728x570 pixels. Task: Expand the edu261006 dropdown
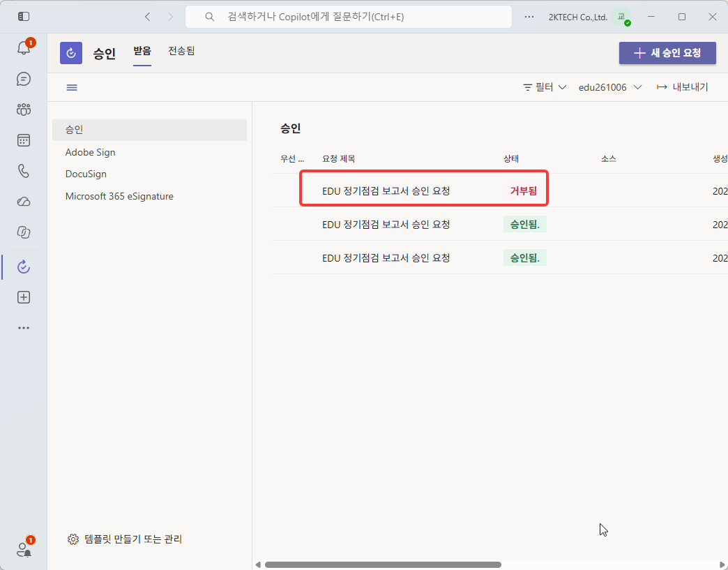point(610,87)
